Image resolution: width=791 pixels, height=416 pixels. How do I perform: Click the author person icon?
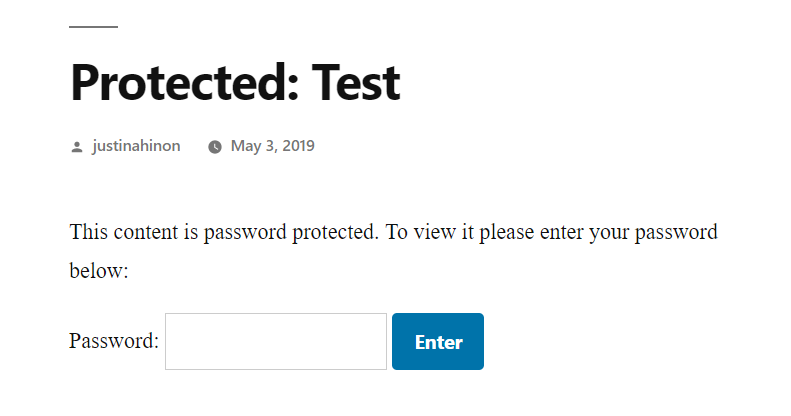77,147
